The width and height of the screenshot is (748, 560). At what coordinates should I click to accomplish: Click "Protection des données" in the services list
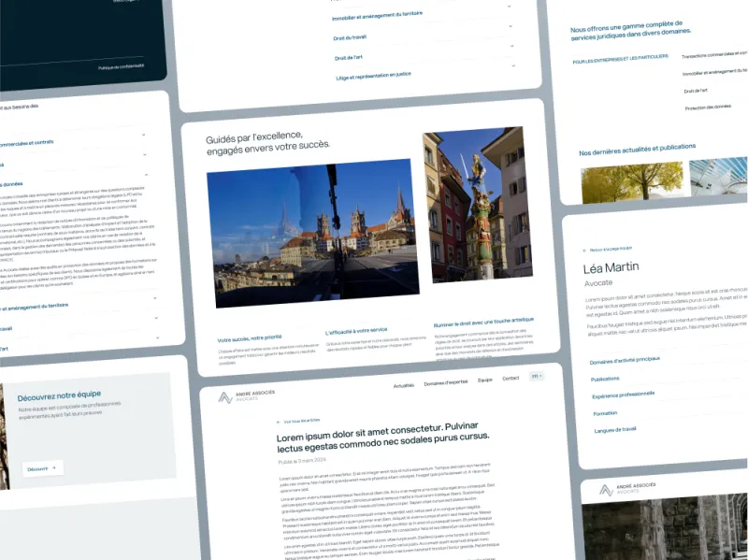(708, 108)
